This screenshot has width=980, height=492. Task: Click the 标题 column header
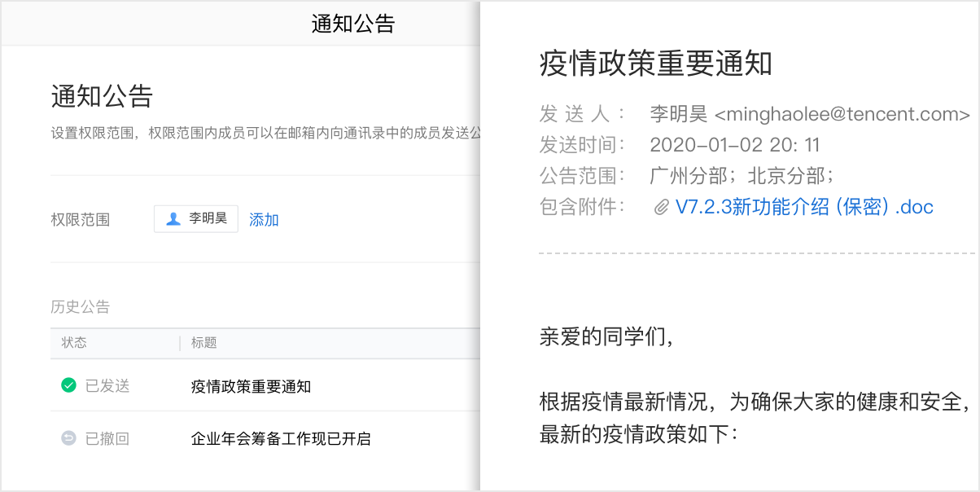pos(204,343)
